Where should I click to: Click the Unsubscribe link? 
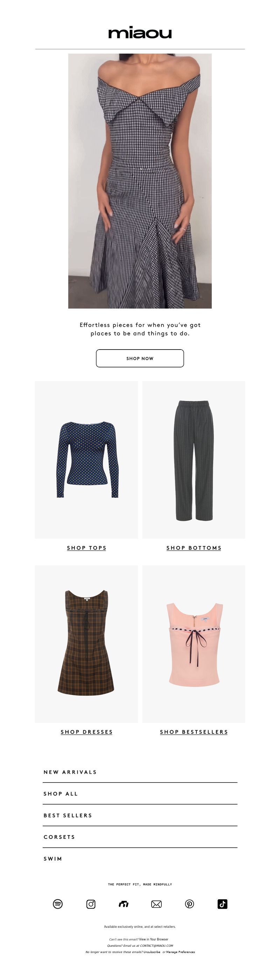tap(152, 952)
